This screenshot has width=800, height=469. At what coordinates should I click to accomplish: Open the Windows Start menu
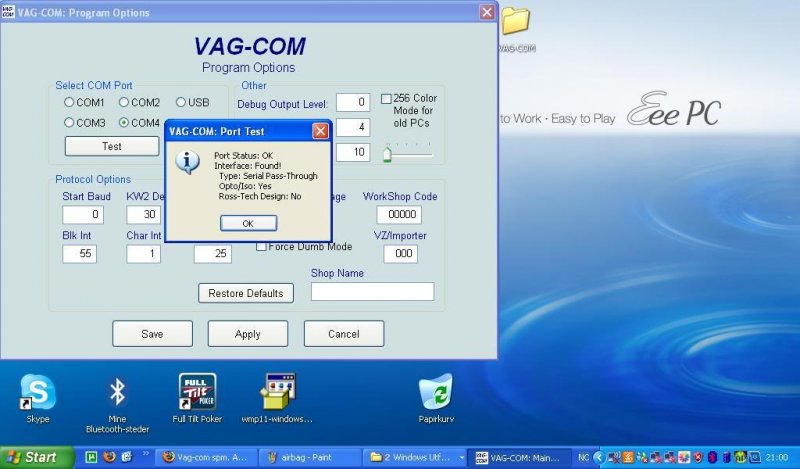click(33, 457)
